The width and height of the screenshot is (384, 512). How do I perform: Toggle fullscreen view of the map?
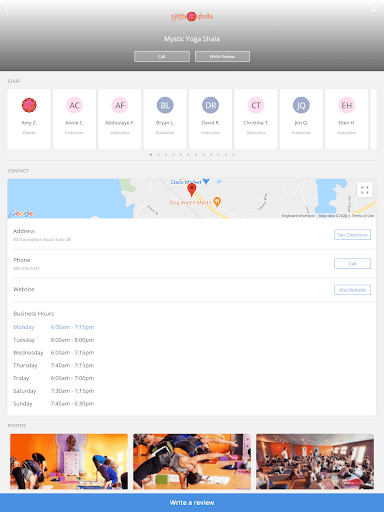(x=365, y=190)
